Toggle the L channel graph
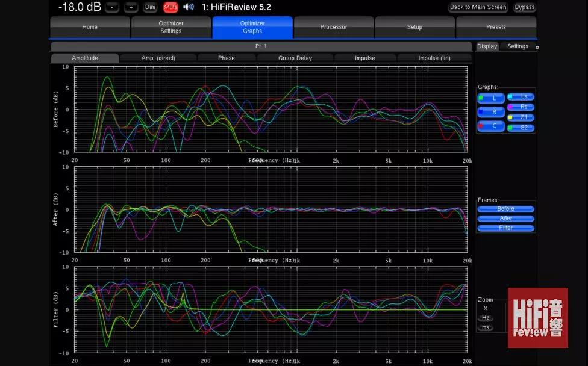This screenshot has width=588, height=366. coord(490,98)
